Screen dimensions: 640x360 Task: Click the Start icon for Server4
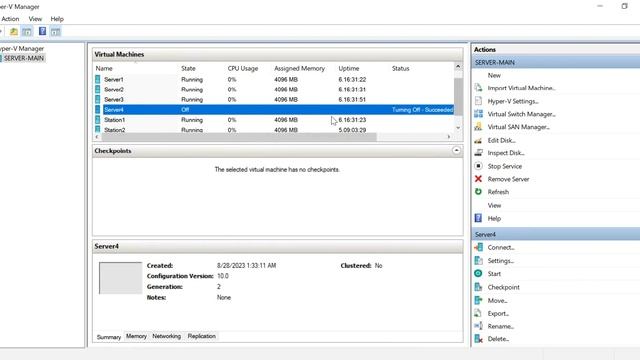[478, 273]
